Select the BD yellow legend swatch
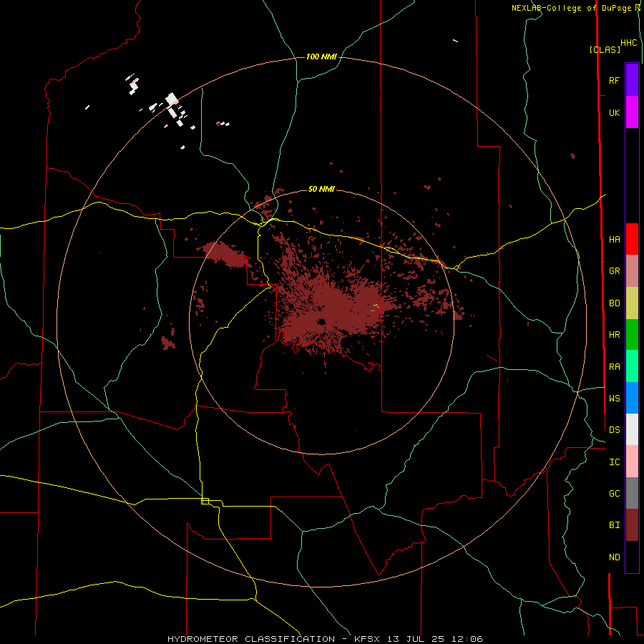This screenshot has width=644, height=644. click(632, 303)
